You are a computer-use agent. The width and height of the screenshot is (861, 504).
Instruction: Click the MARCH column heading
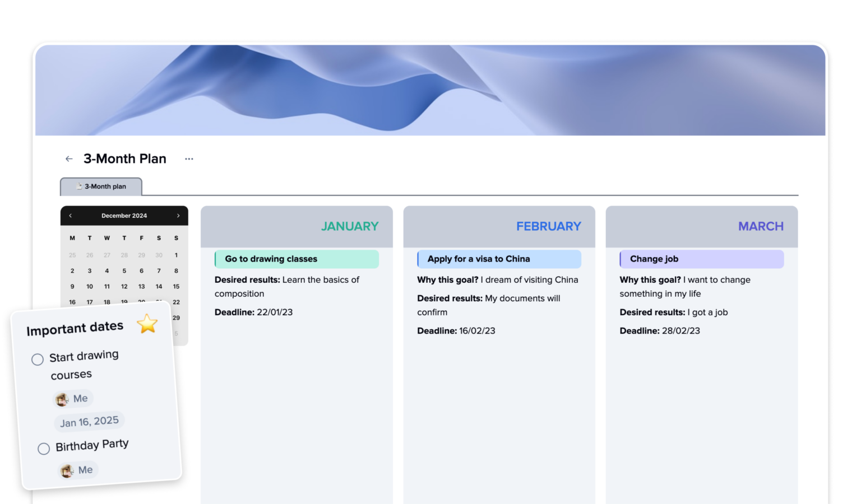[760, 226]
